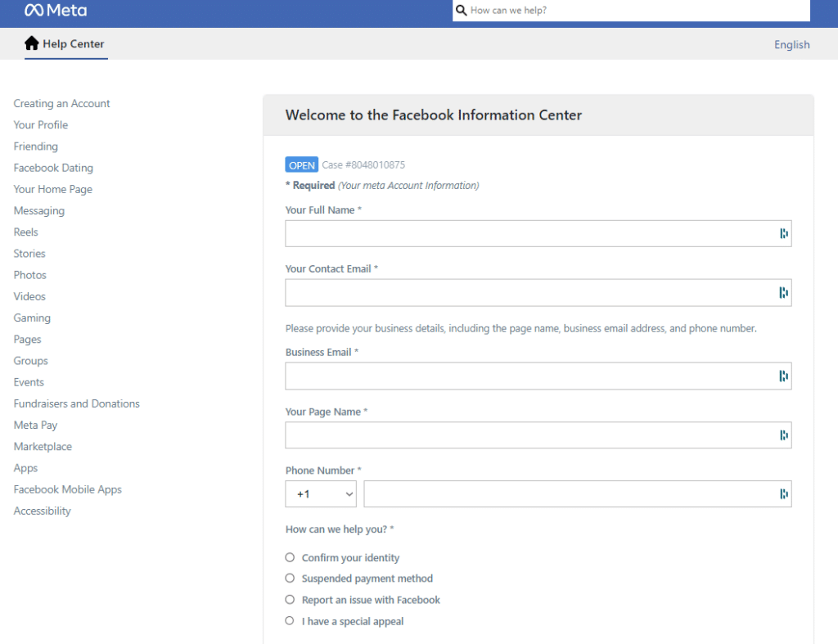Click the Phone Number input field
The width and height of the screenshot is (838, 644).
[577, 493]
